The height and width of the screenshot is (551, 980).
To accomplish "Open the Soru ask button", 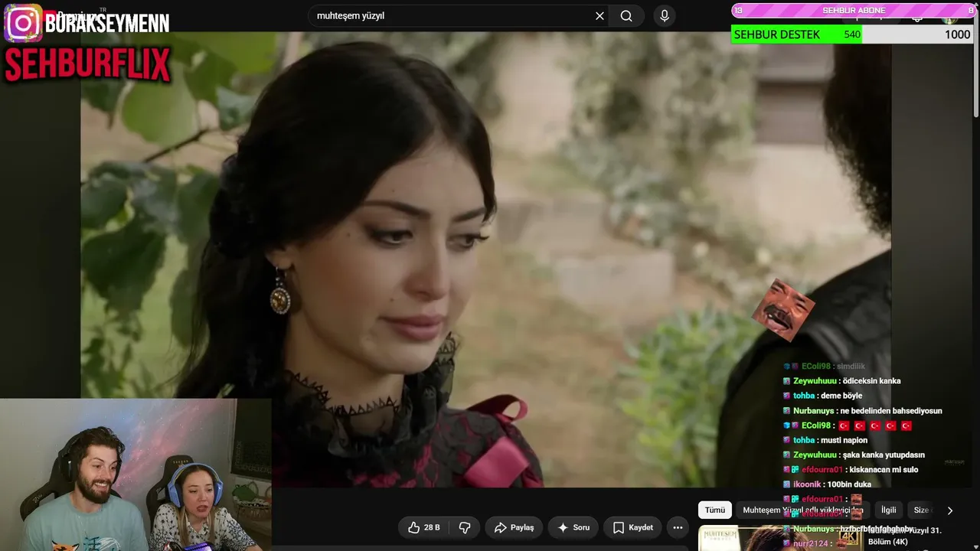I will [x=573, y=527].
